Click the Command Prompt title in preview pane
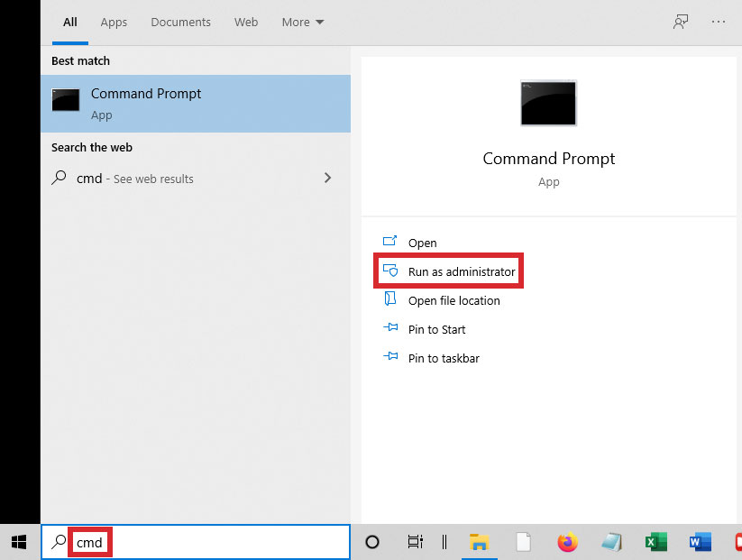The height and width of the screenshot is (560, 742). pos(548,158)
